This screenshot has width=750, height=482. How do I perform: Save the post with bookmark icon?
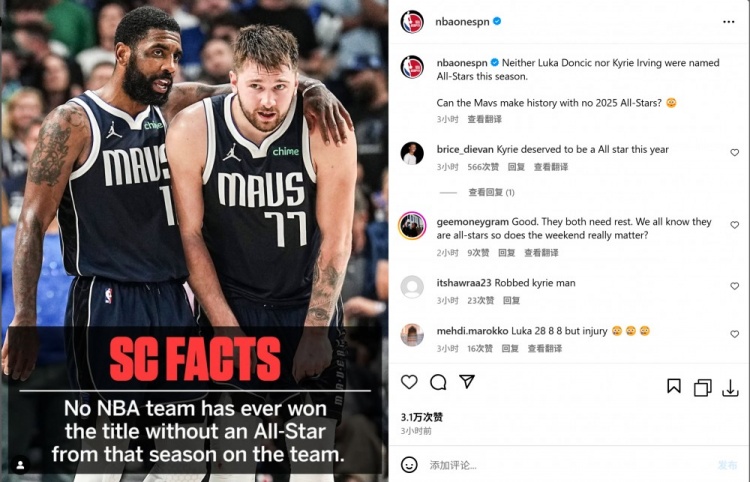click(x=674, y=385)
